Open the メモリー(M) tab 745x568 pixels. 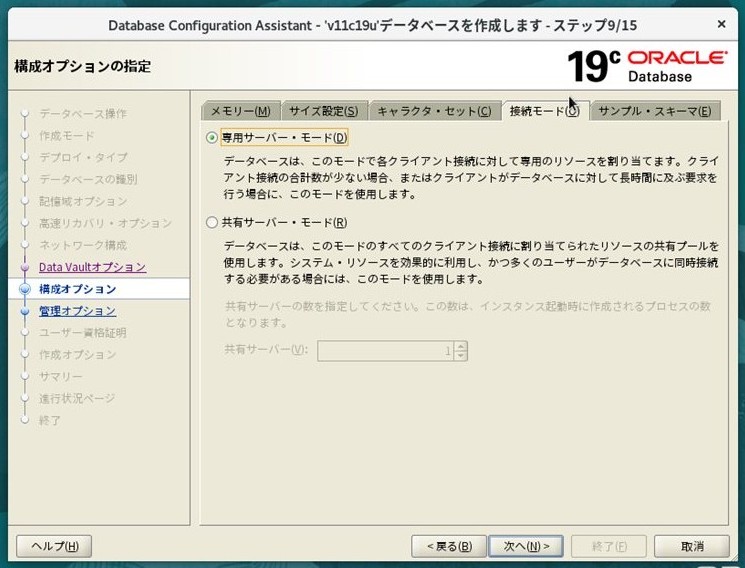[x=241, y=111]
